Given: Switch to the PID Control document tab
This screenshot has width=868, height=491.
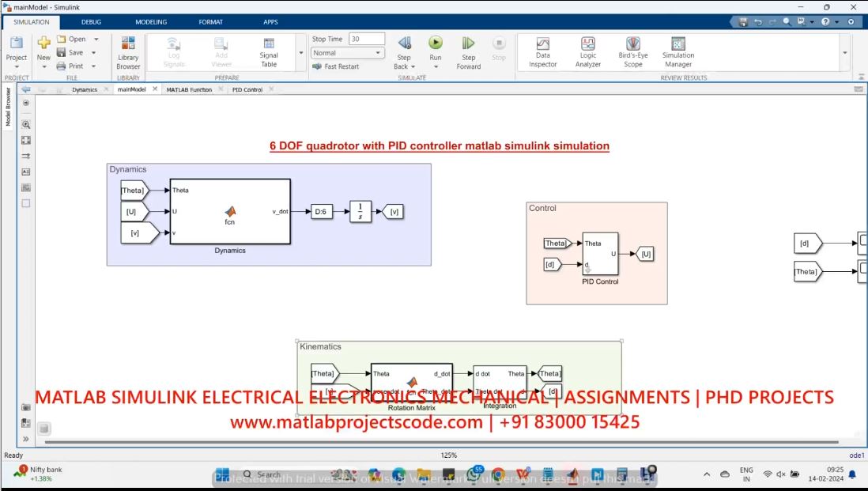Looking at the screenshot, I should tap(247, 89).
